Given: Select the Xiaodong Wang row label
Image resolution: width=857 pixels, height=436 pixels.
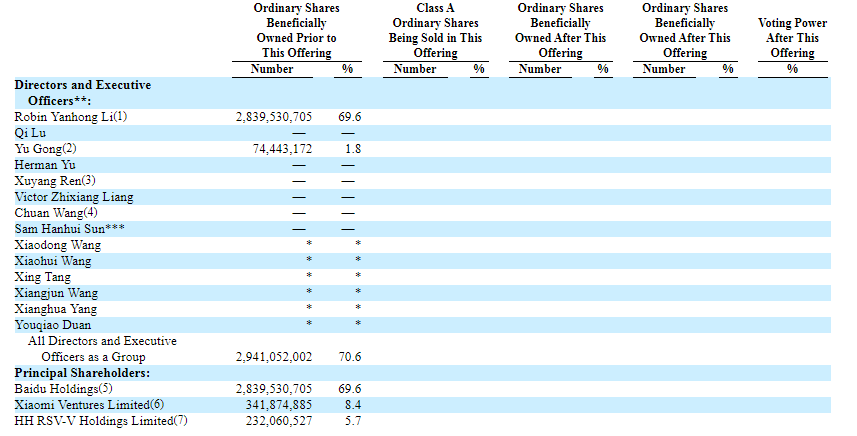Looking at the screenshot, I should [57, 245].
